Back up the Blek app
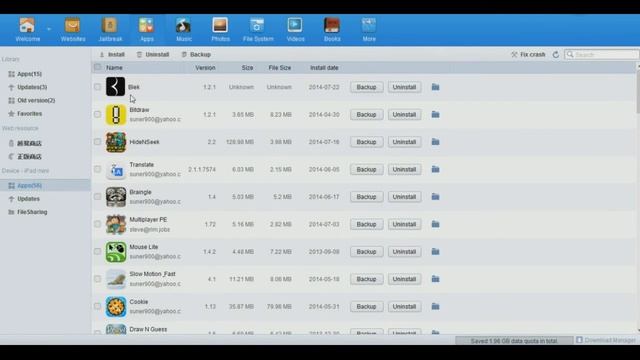Screen dimensions: 640x360 click(x=366, y=87)
